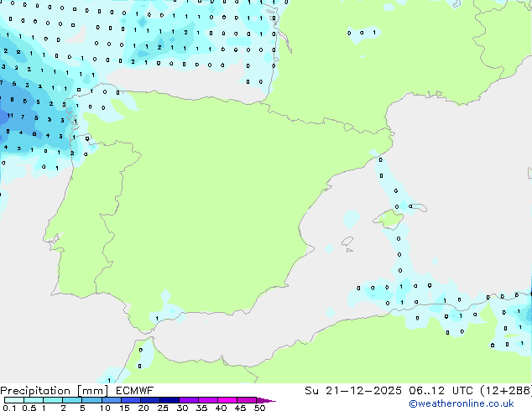Click the '0.1' legend scale label
The image size is (532, 411).
(9, 408)
